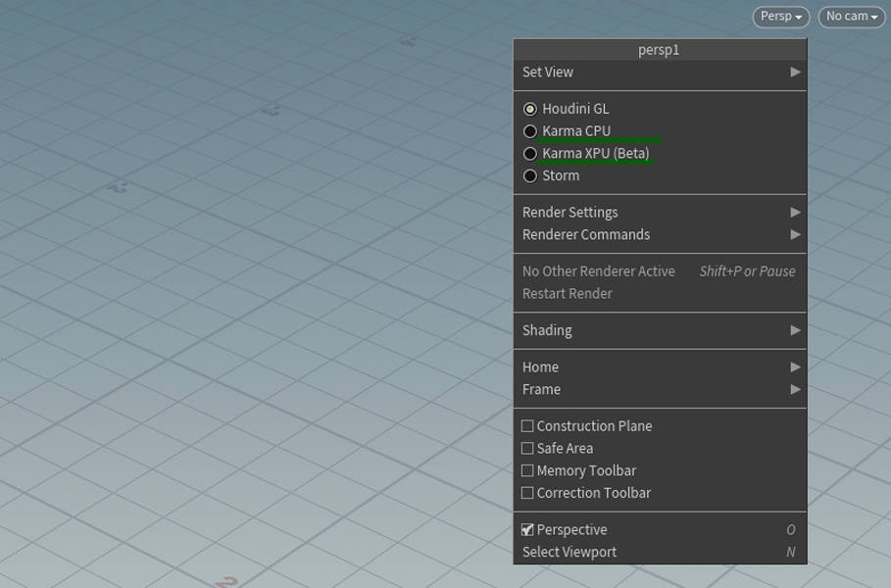Enable the Construction Plane checkbox
The height and width of the screenshot is (588, 891).
(x=527, y=426)
